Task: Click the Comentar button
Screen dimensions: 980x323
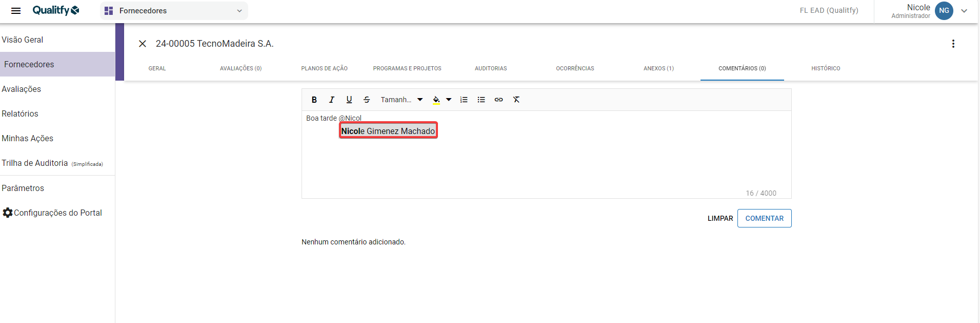Action: point(764,218)
